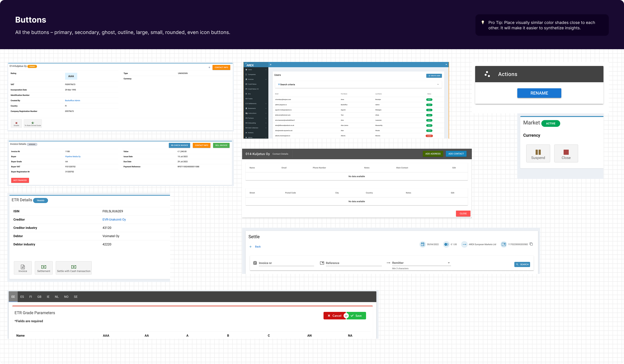Click the red Cancel button

[x=334, y=316]
